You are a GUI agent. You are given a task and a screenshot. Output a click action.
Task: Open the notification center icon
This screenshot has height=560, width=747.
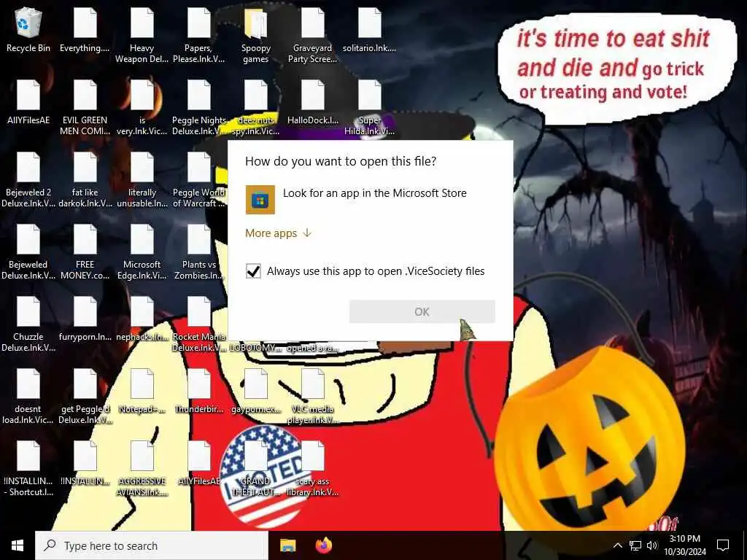click(x=723, y=545)
